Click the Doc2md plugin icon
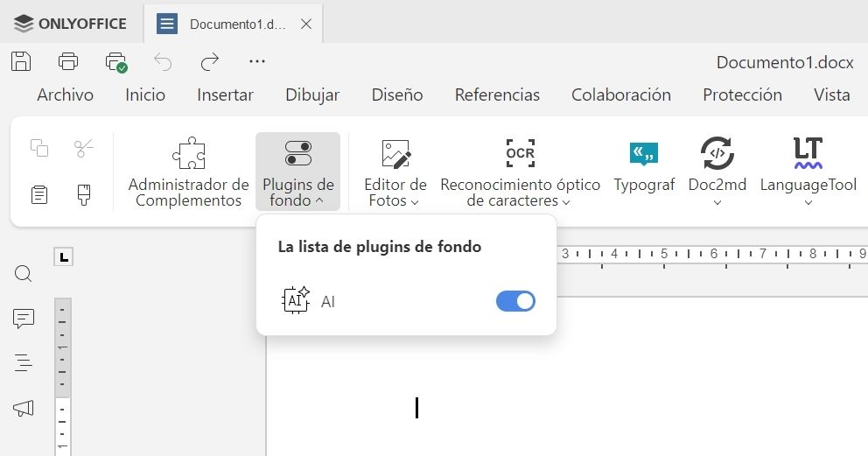This screenshot has width=868, height=456. pyautogui.click(x=717, y=153)
